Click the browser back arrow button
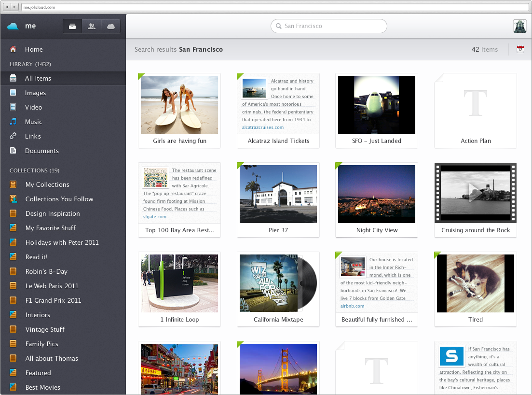The width and height of the screenshot is (532, 395). (x=7, y=7)
